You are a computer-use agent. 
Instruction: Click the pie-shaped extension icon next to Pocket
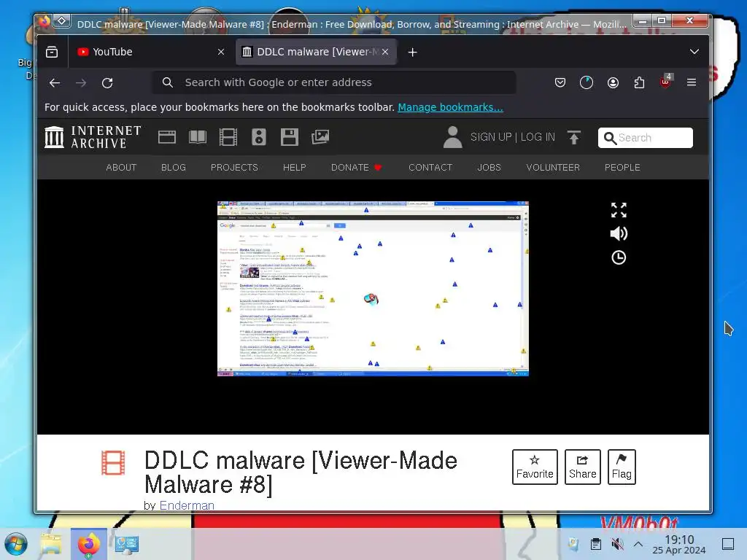pos(587,82)
